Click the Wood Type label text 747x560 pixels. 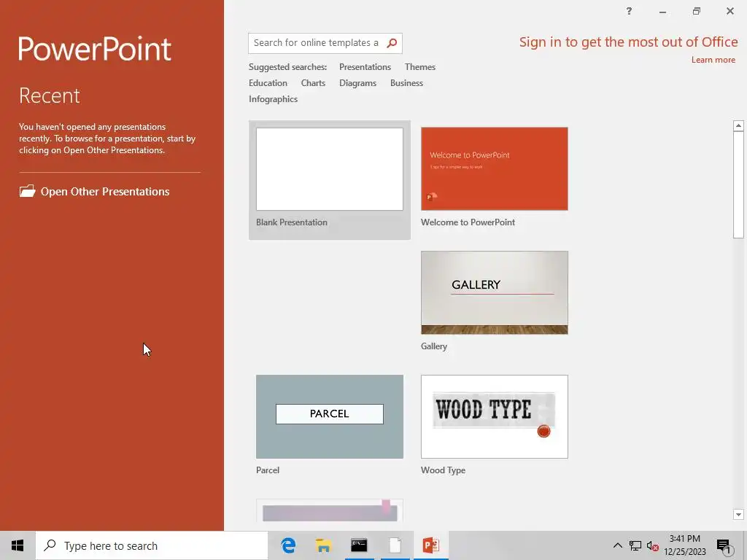443,470
